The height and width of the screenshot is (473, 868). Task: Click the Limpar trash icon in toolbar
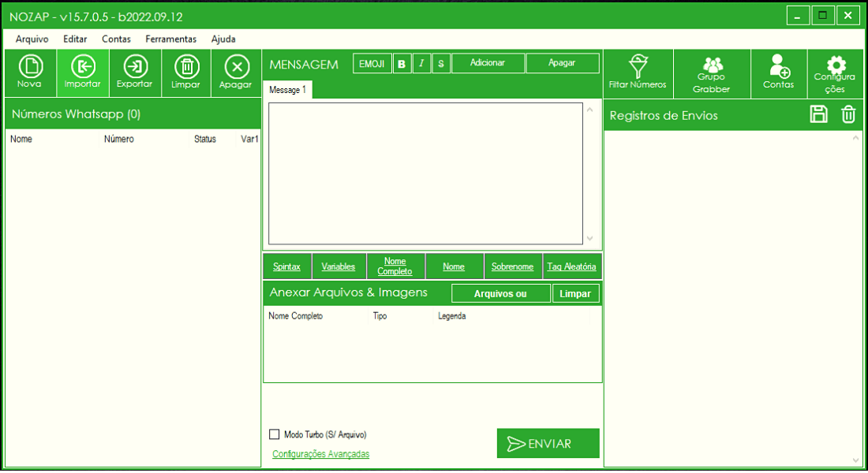click(x=186, y=73)
